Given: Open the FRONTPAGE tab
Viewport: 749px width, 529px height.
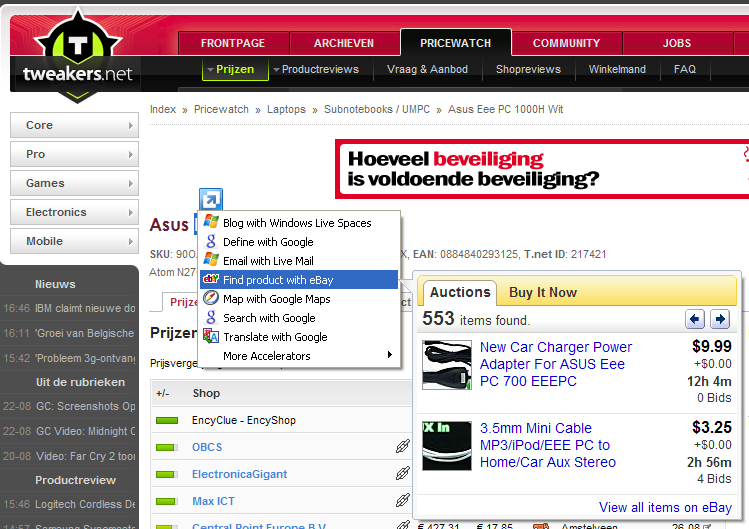Looking at the screenshot, I should [x=233, y=43].
